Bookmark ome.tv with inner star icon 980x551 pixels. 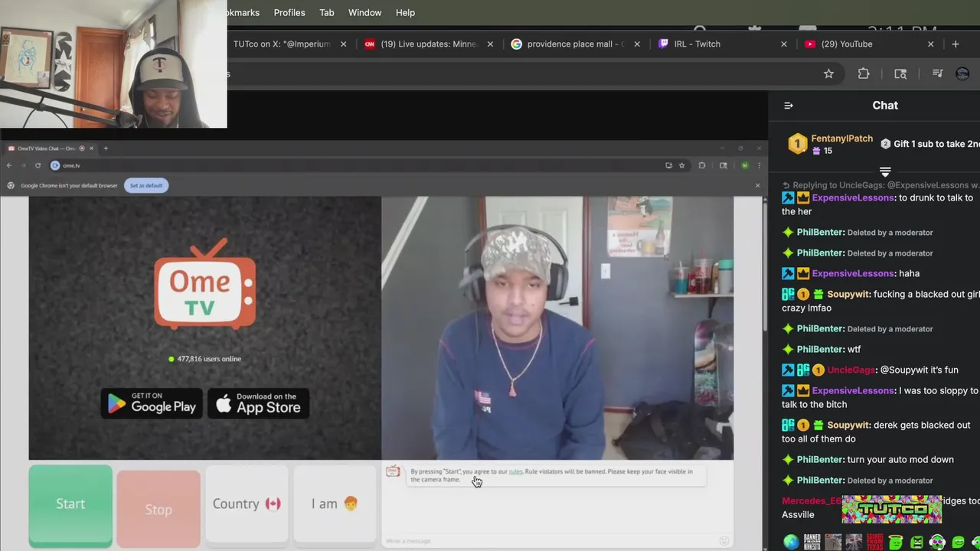pyautogui.click(x=681, y=165)
